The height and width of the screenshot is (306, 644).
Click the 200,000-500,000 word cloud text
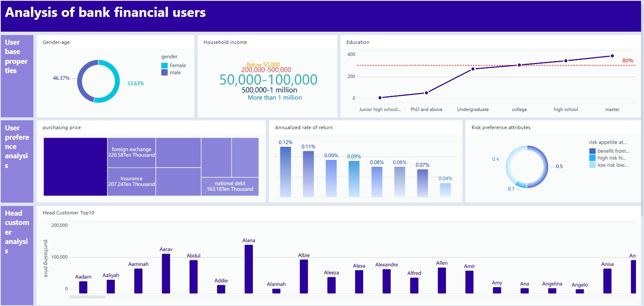click(266, 70)
